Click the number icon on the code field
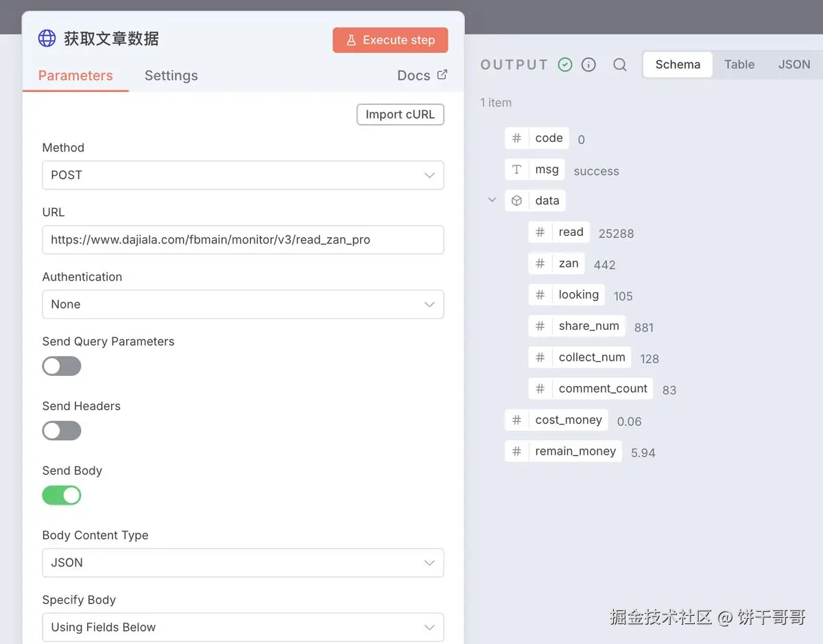823x644 pixels. point(516,138)
